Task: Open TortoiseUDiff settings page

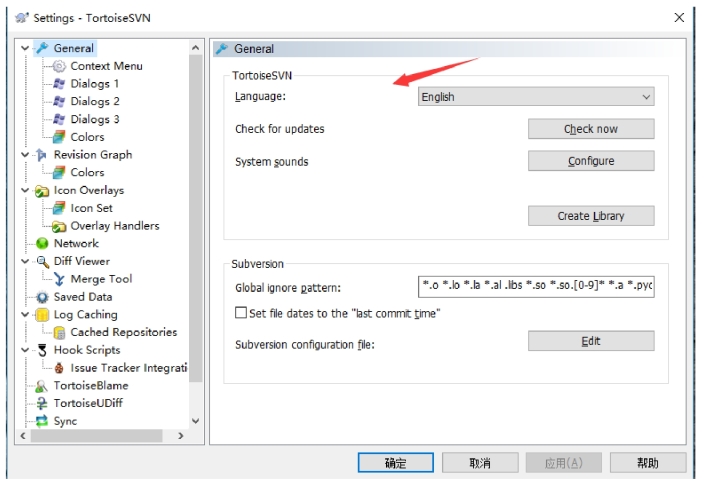Action: [88, 403]
